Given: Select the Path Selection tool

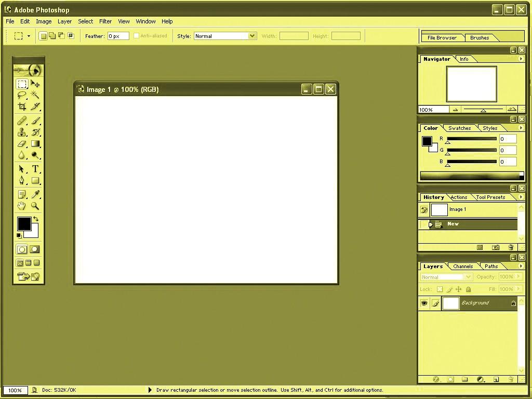Looking at the screenshot, I should tap(22, 169).
